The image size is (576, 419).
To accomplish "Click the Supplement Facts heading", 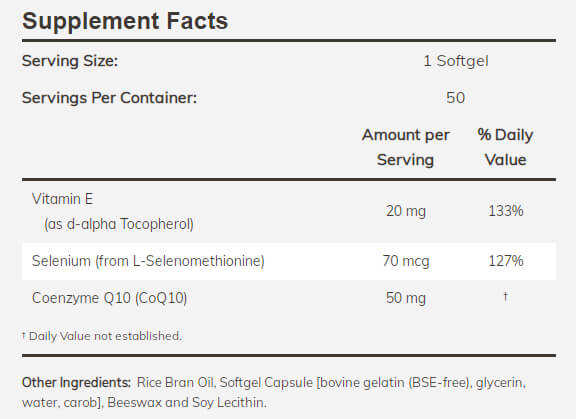I will pos(125,21).
